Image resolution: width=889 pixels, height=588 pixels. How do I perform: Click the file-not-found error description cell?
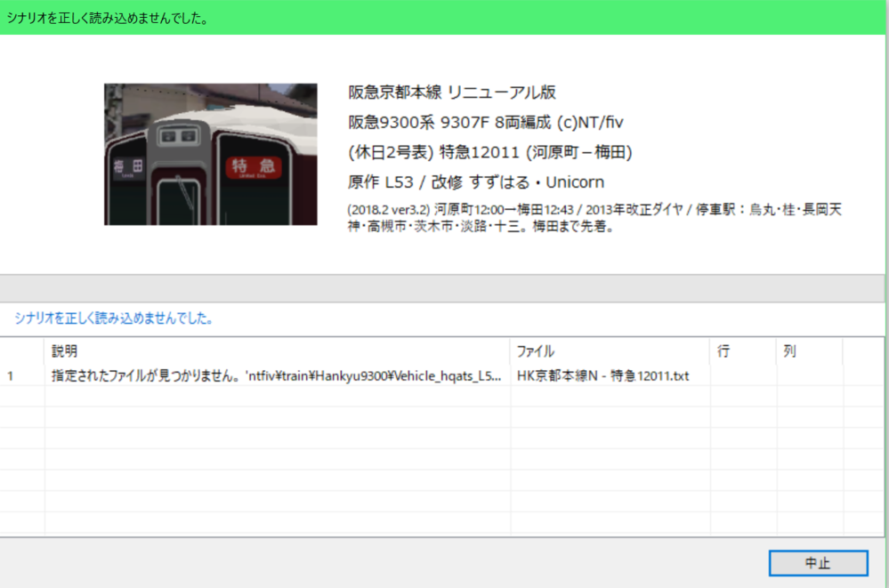tap(276, 375)
